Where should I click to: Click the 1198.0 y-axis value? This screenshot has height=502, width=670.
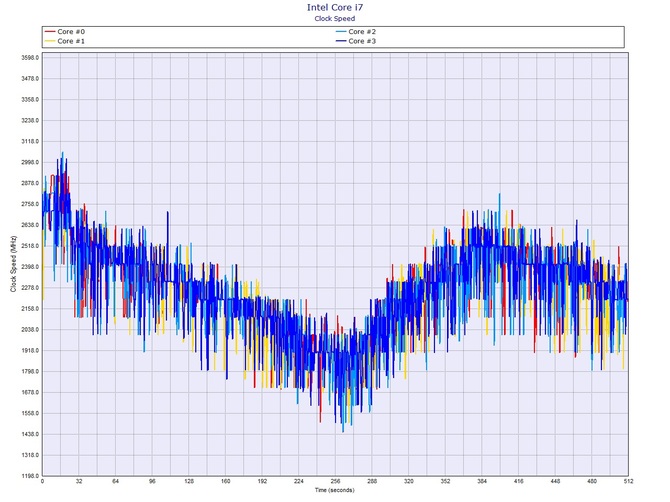(x=31, y=476)
